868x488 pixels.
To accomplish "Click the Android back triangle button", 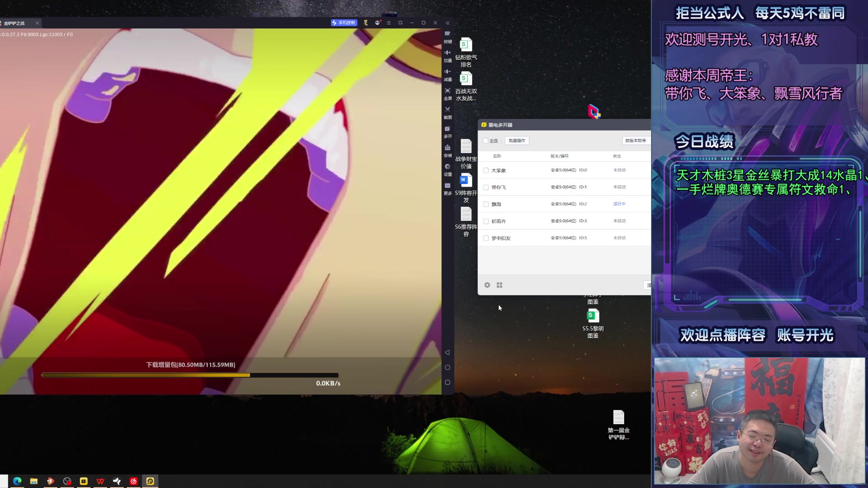I will coord(447,352).
